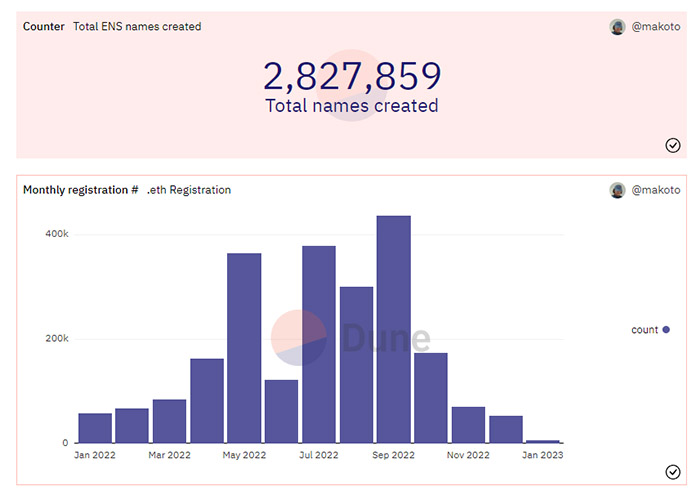The image size is (700, 495).
Task: Click the Mar 2022 bar in the chart
Action: tap(169, 421)
